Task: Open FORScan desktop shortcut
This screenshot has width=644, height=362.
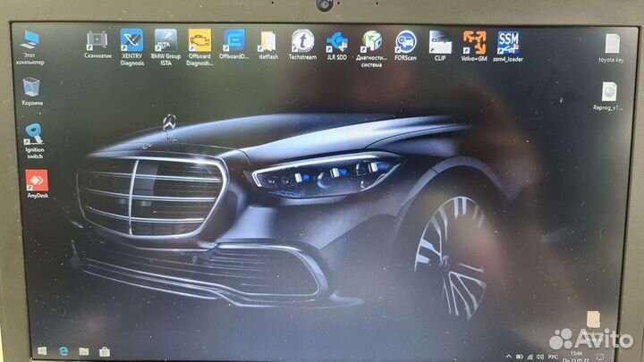Action: coord(405,42)
